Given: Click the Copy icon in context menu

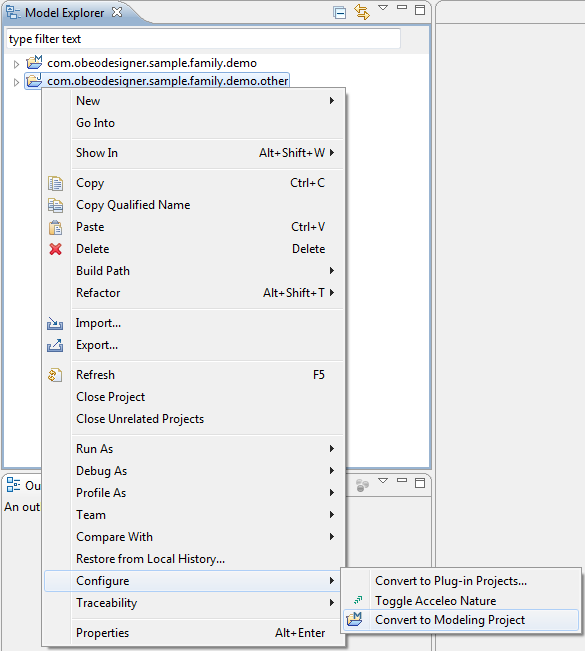Looking at the screenshot, I should (x=55, y=183).
